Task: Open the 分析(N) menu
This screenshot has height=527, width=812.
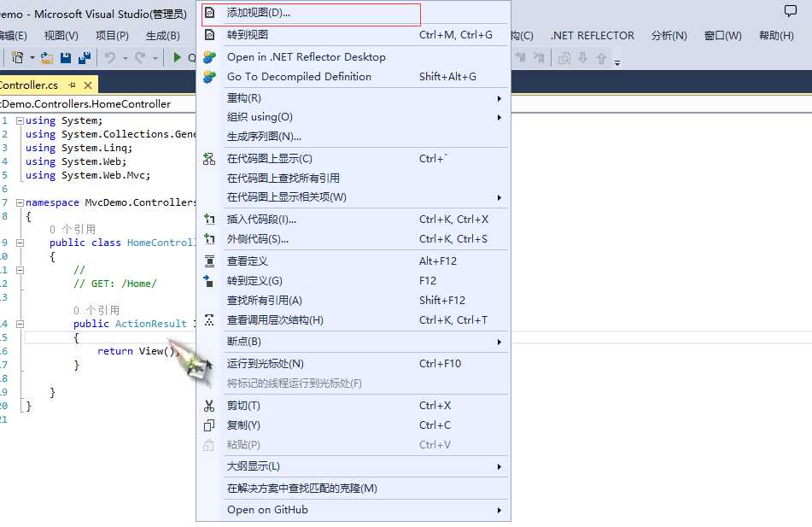Action: [669, 36]
